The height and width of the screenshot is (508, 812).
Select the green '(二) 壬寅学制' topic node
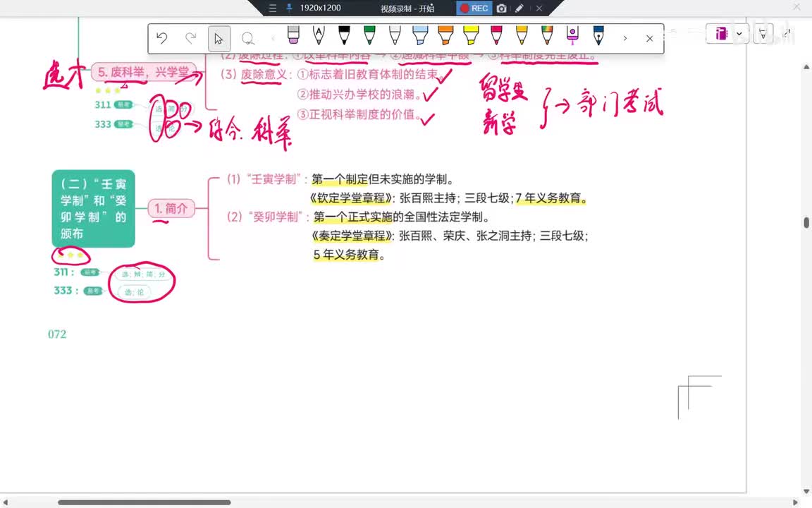[x=93, y=208]
